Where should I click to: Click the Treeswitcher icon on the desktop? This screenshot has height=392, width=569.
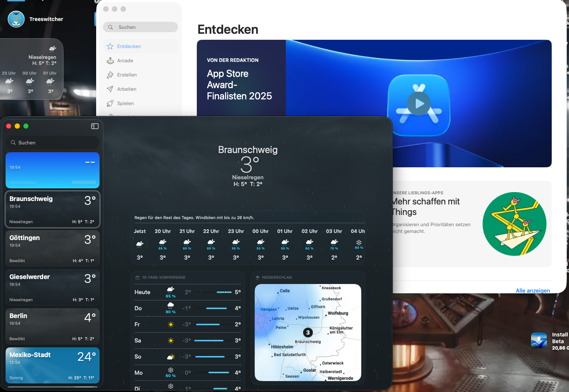coord(16,19)
